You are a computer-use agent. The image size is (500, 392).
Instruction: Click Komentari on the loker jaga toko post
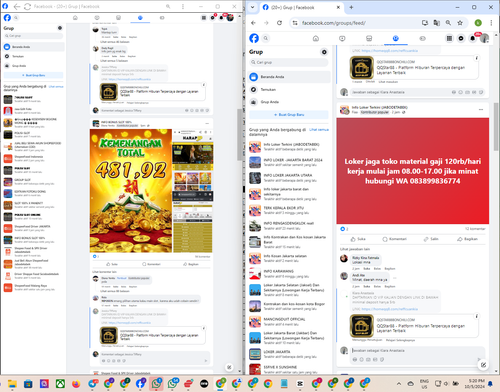coord(395,239)
